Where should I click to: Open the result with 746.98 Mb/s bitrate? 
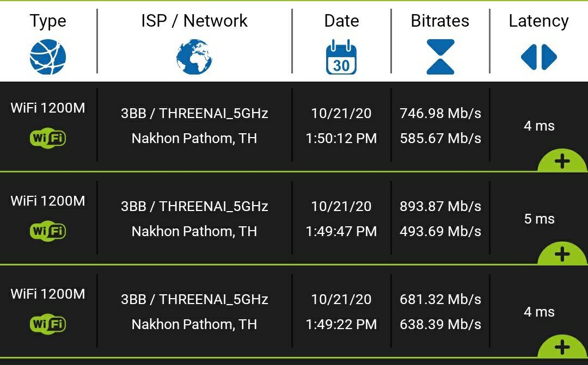pos(440,114)
